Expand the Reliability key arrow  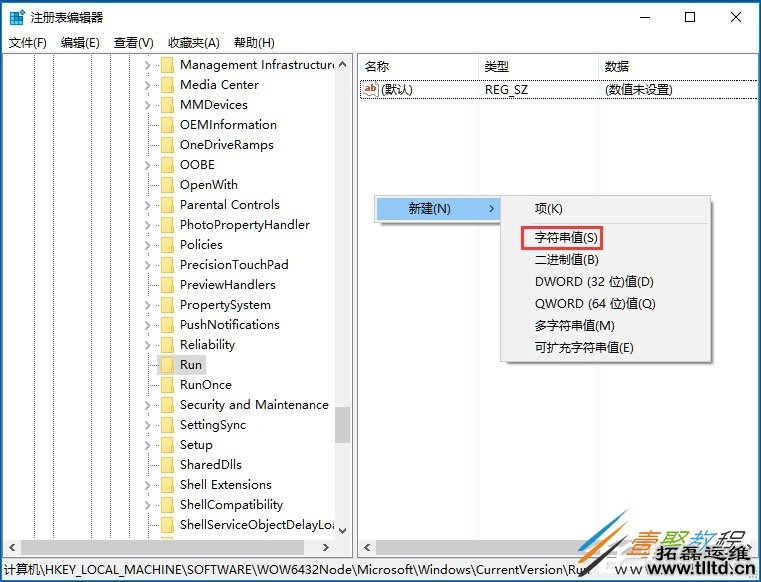tap(148, 345)
